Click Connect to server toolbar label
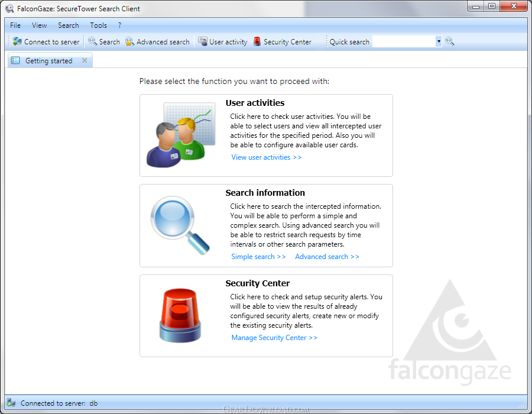 tap(51, 42)
